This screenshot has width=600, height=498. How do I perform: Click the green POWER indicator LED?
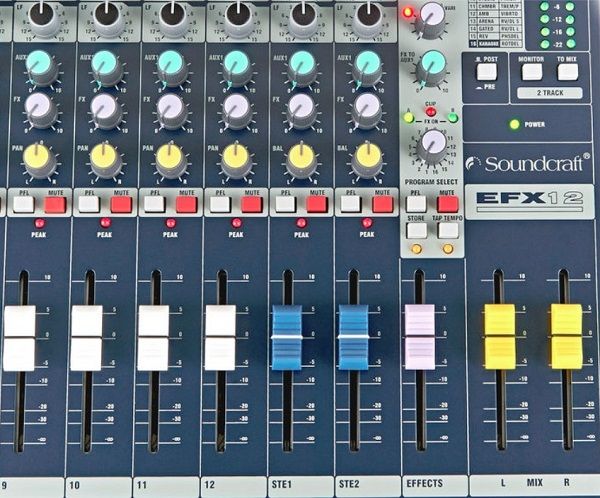pos(515,124)
